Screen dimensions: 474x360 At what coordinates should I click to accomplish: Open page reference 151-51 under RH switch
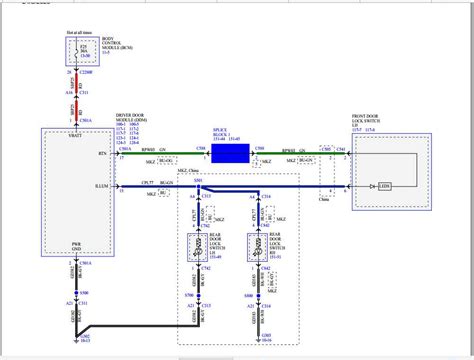(x=275, y=257)
